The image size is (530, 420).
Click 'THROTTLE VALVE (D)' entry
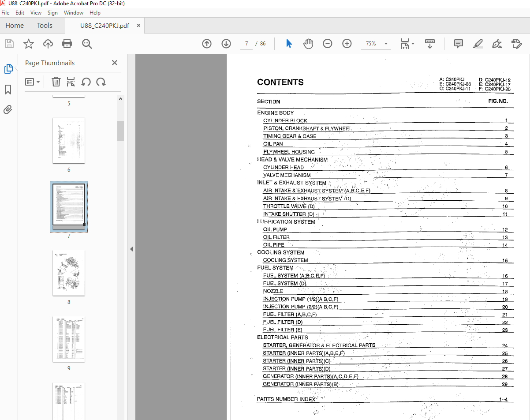(289, 206)
